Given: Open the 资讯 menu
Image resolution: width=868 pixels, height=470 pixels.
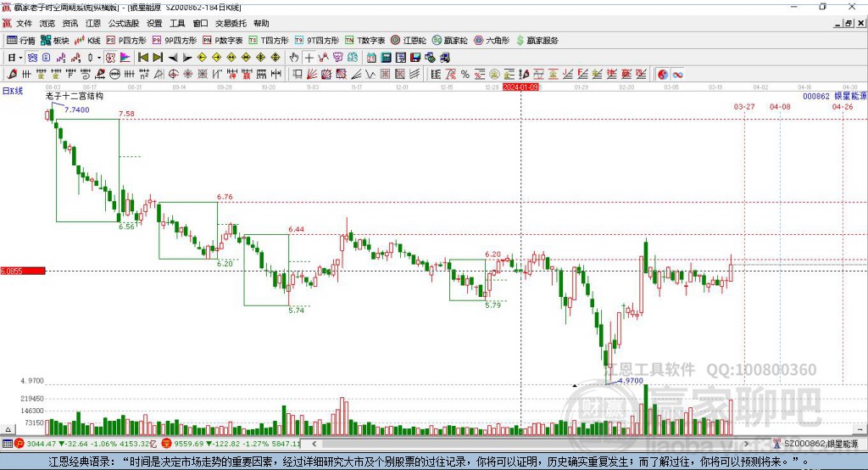Looking at the screenshot, I should click(70, 23).
